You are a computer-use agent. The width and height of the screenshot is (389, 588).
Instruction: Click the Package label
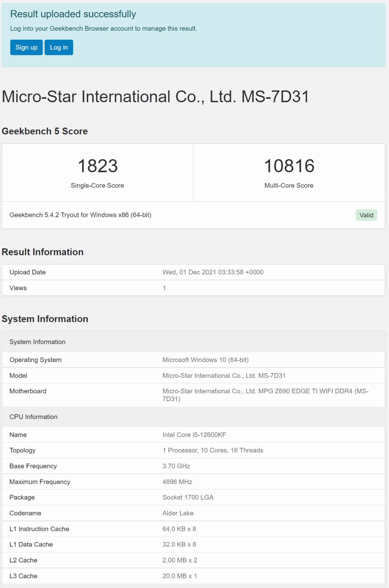[x=22, y=497]
